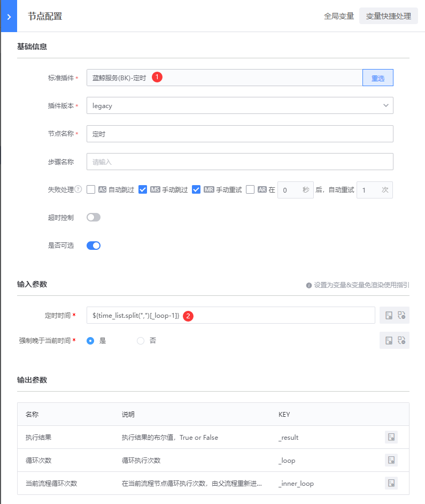This screenshot has width=425, height=504.
Task: Click the info icon beside 使用指引
Action: 308,285
